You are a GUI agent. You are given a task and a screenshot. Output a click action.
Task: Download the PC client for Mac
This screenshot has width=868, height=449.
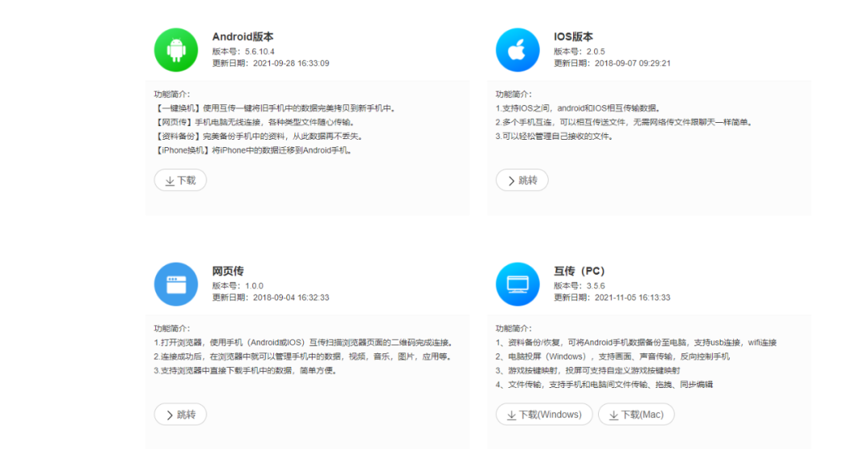tap(637, 414)
